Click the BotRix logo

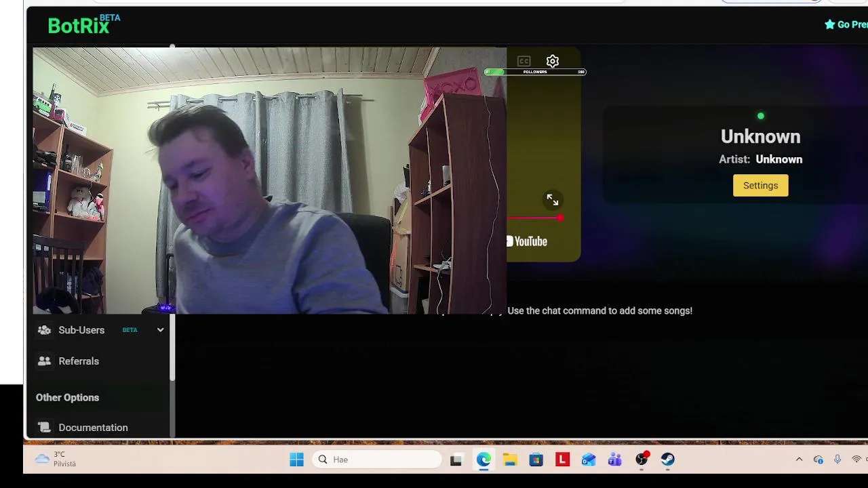(83, 25)
